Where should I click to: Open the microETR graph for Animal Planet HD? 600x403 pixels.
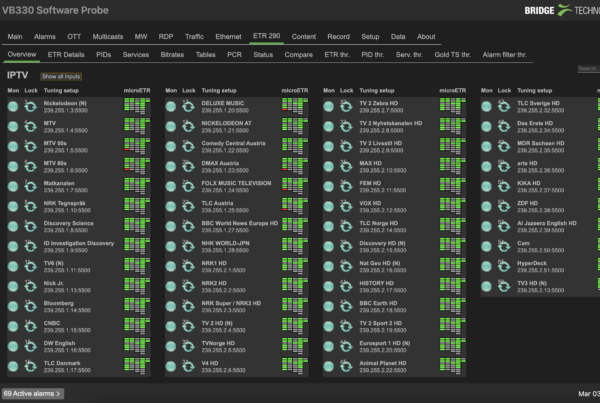tap(453, 366)
